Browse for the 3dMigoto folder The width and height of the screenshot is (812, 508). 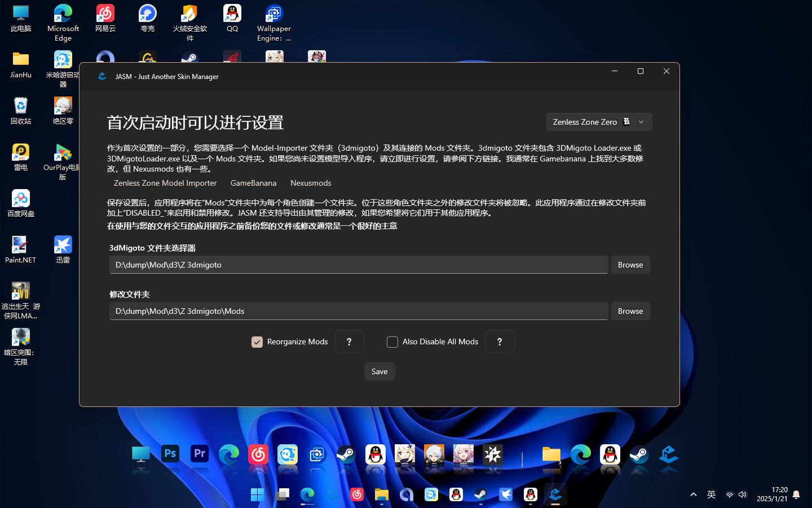630,264
